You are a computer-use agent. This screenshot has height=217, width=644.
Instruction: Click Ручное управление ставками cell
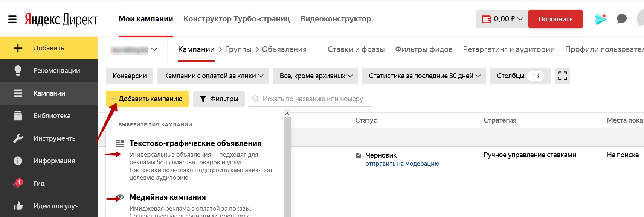(x=530, y=155)
